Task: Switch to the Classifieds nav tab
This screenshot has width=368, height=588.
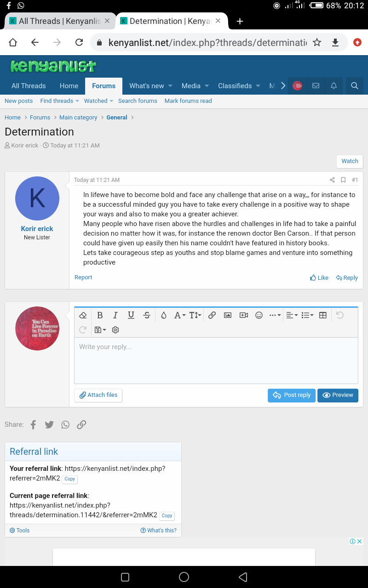Action: (235, 86)
